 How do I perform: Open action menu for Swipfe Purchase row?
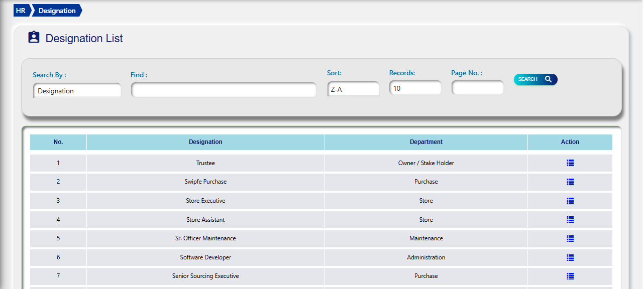point(570,182)
